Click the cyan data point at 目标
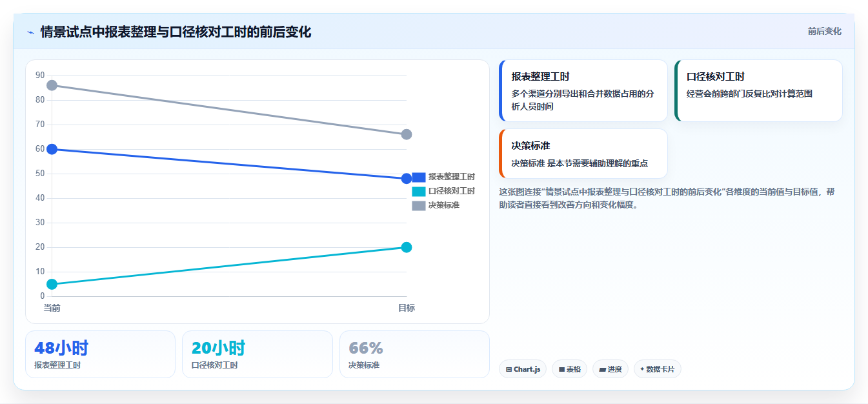The image size is (868, 404). click(407, 247)
